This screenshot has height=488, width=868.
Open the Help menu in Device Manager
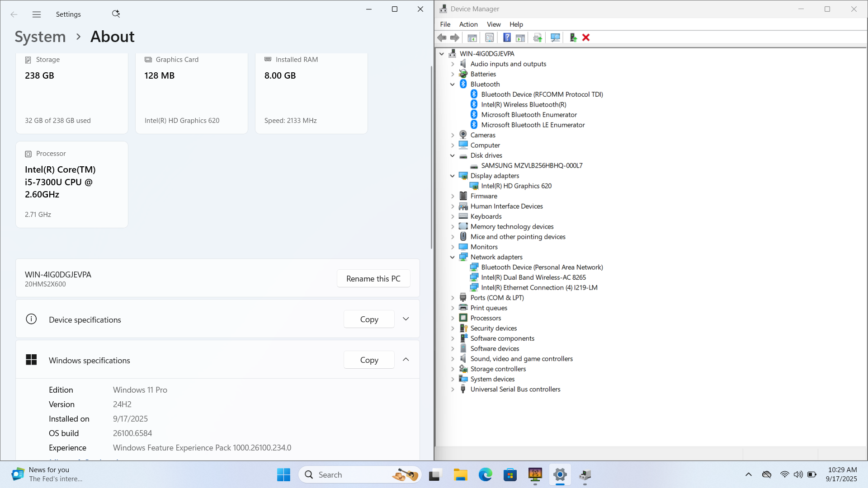point(516,24)
